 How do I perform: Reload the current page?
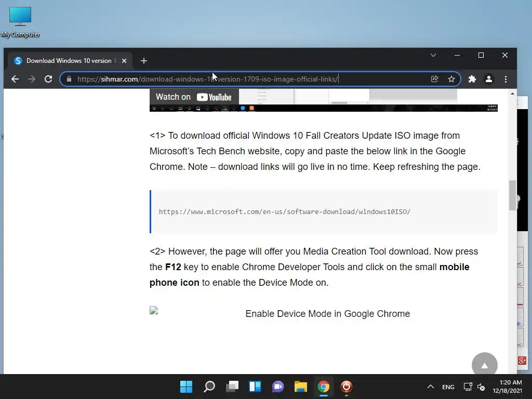pos(48,79)
